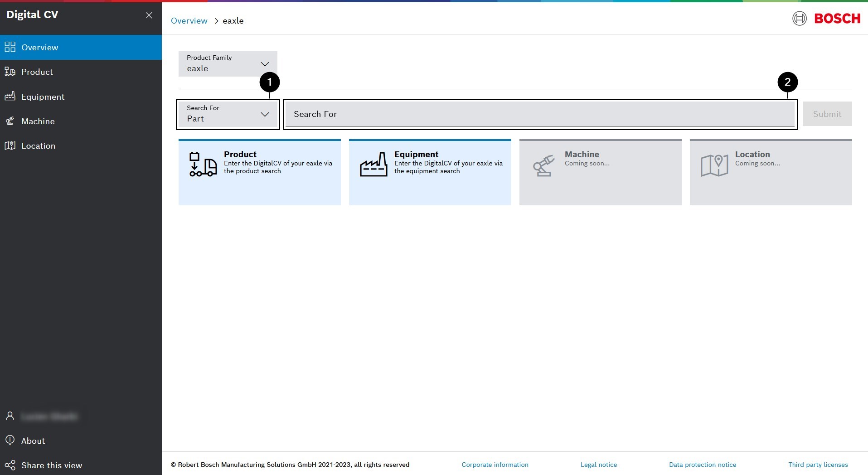Select Equipment in the side menu
This screenshot has height=475, width=868.
(x=81, y=97)
